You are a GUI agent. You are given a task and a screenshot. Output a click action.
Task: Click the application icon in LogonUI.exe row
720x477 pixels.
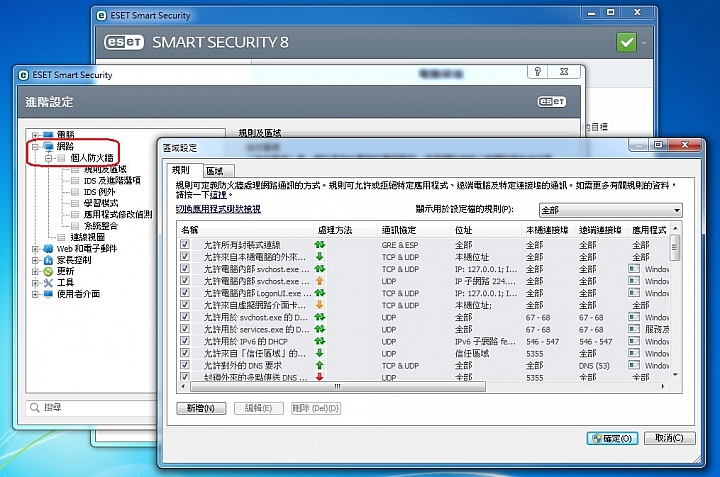pos(634,292)
